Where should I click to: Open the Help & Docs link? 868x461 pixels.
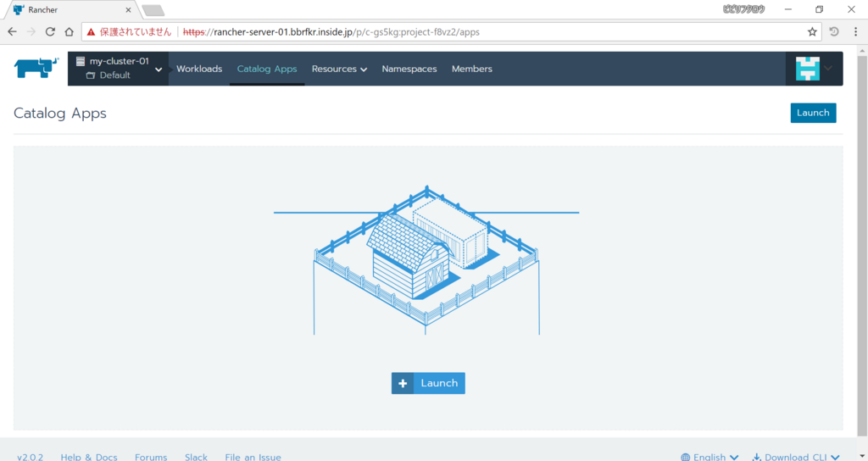89,457
